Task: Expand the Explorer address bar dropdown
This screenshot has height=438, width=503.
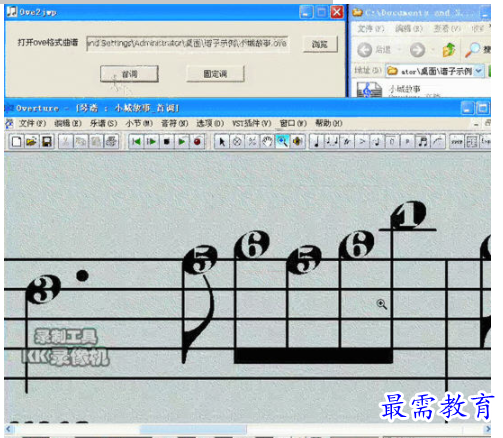Action: [x=479, y=71]
